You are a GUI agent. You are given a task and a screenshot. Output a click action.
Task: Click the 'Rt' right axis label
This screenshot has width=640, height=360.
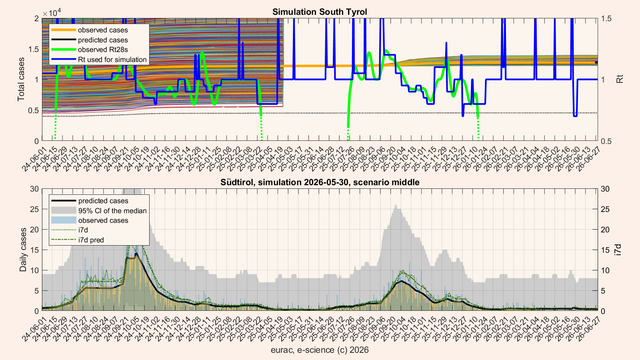tap(620, 79)
